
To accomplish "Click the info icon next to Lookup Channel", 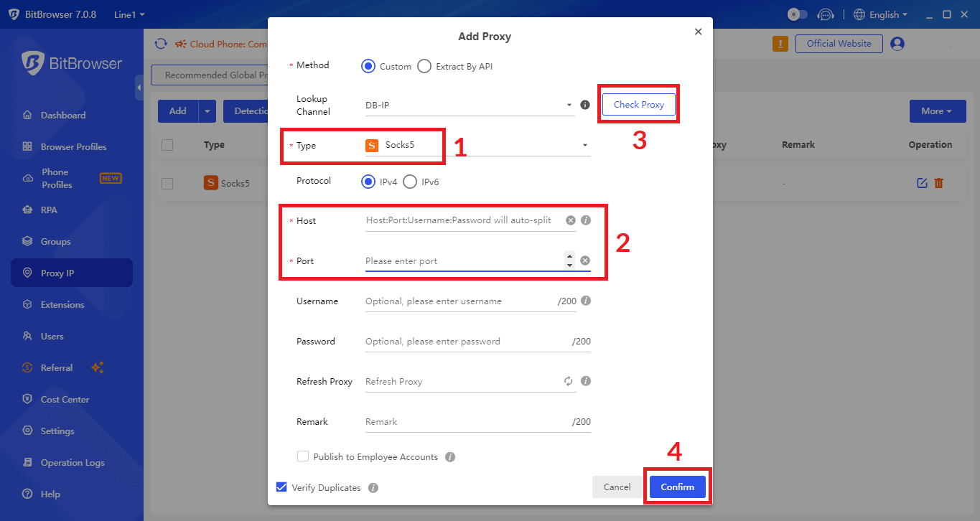I will 585,105.
